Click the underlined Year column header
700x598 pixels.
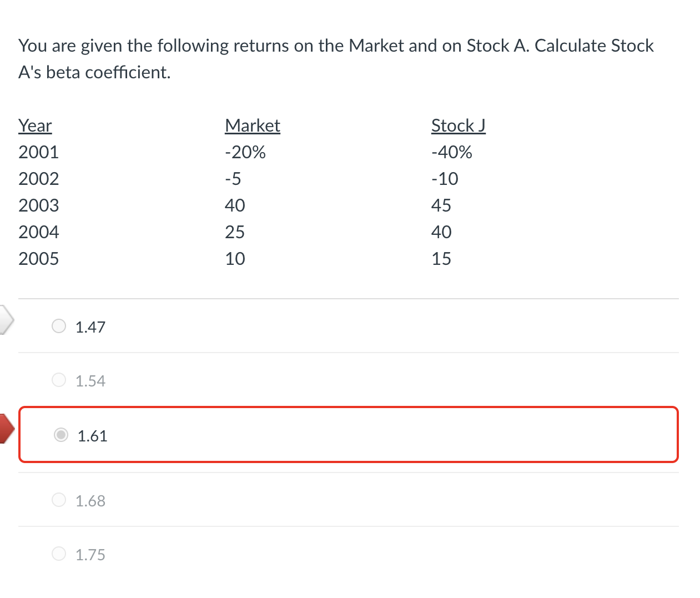click(35, 125)
